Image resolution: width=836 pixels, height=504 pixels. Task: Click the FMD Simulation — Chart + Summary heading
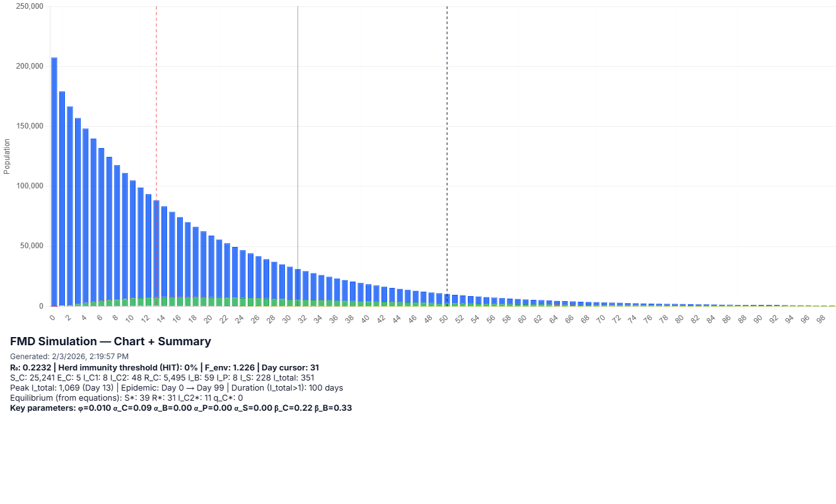click(110, 341)
